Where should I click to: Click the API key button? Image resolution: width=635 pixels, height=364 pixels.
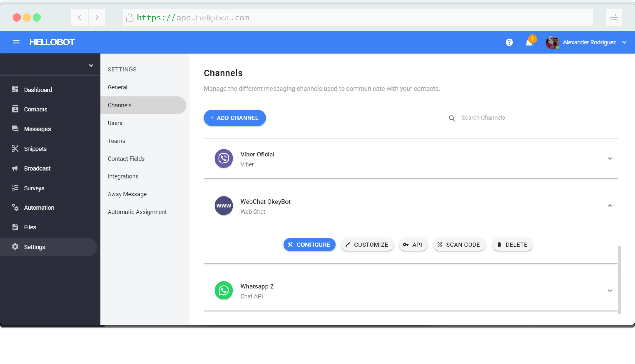pos(413,245)
